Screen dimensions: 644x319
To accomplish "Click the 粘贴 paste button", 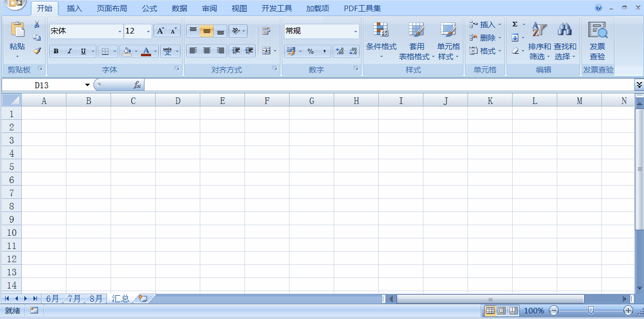I will click(x=17, y=38).
